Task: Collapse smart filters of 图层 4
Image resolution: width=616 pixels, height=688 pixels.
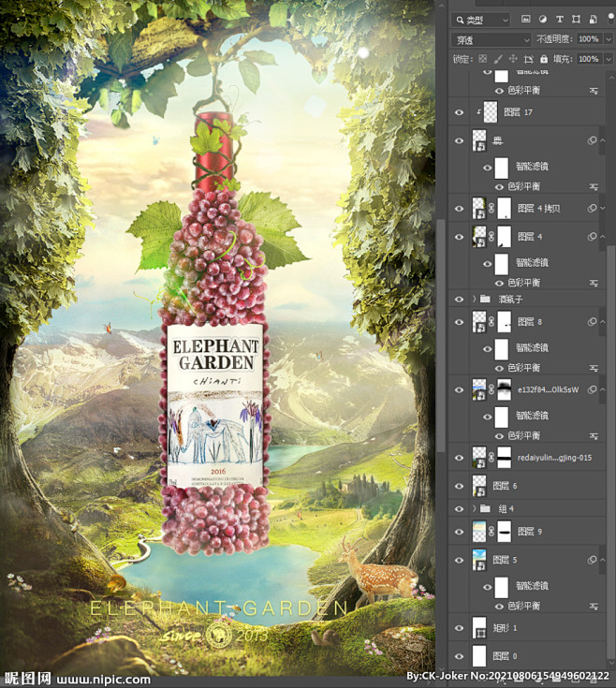Action: click(603, 237)
